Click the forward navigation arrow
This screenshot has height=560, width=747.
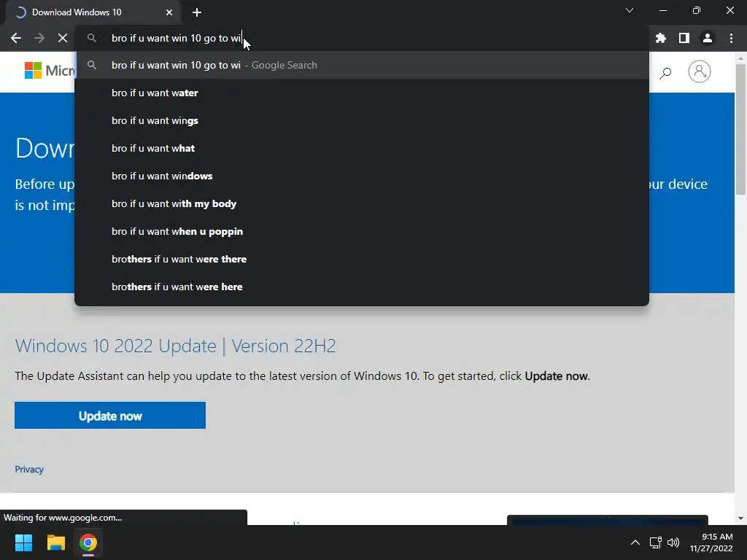click(x=39, y=38)
